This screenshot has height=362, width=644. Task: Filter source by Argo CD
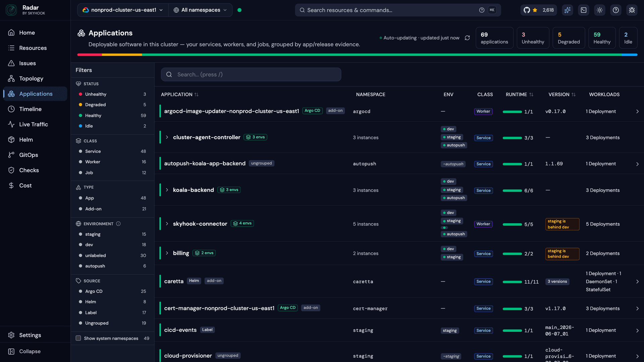click(112, 291)
